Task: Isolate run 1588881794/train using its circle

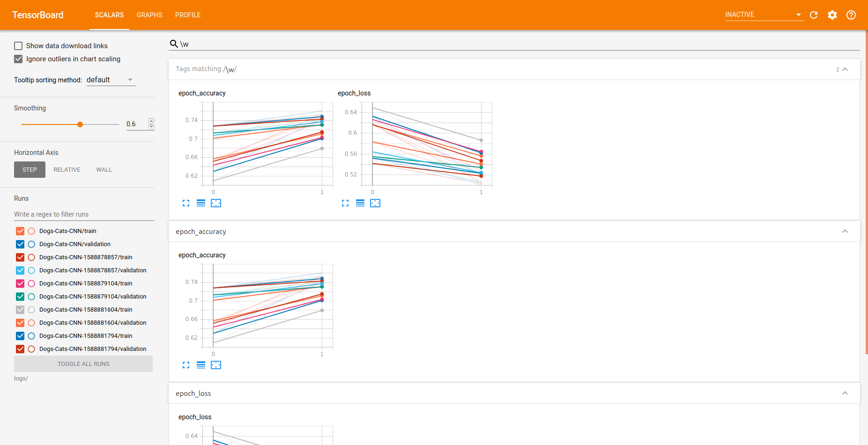Action: (31, 336)
